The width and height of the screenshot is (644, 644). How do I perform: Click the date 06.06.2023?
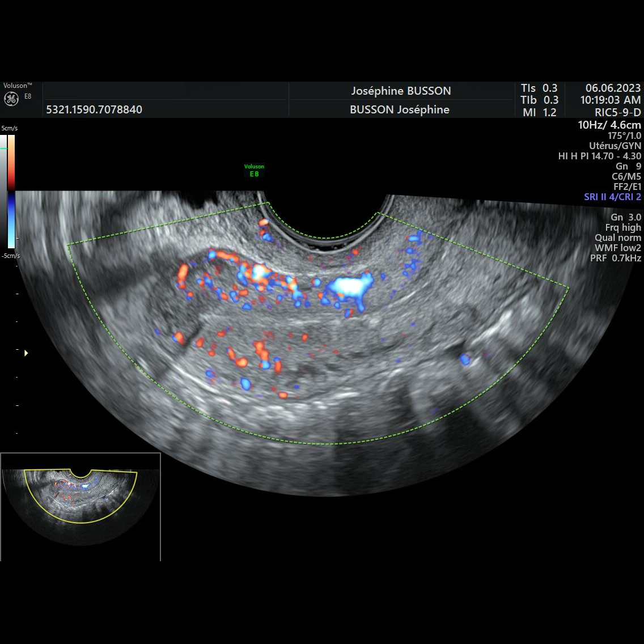click(x=613, y=88)
